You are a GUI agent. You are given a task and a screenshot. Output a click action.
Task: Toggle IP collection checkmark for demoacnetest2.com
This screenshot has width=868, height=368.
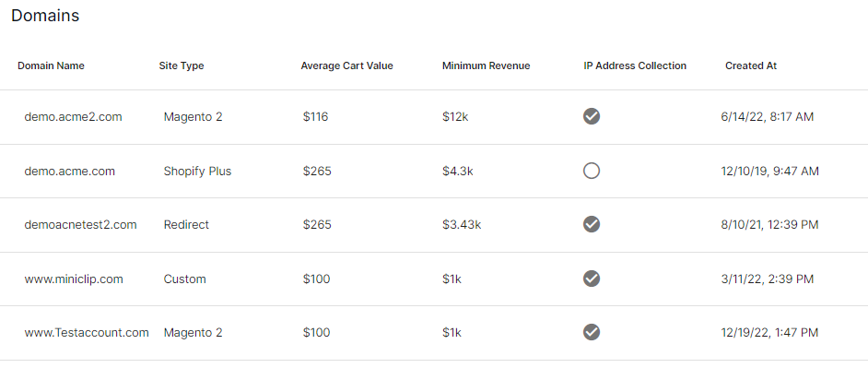click(x=592, y=224)
